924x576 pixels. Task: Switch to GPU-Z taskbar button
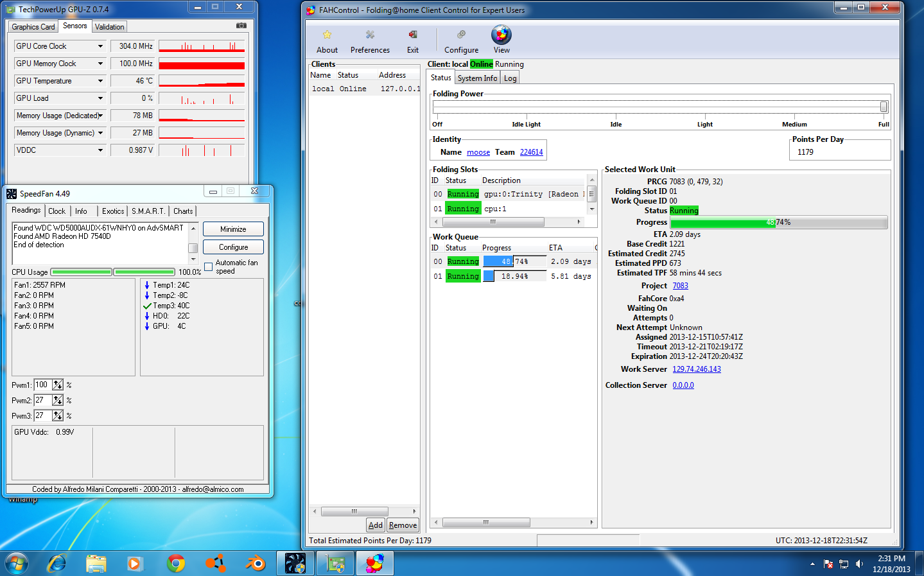(x=335, y=564)
